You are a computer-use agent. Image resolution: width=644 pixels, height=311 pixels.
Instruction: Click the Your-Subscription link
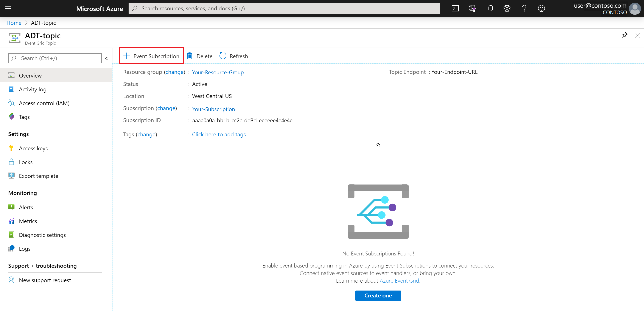213,109
